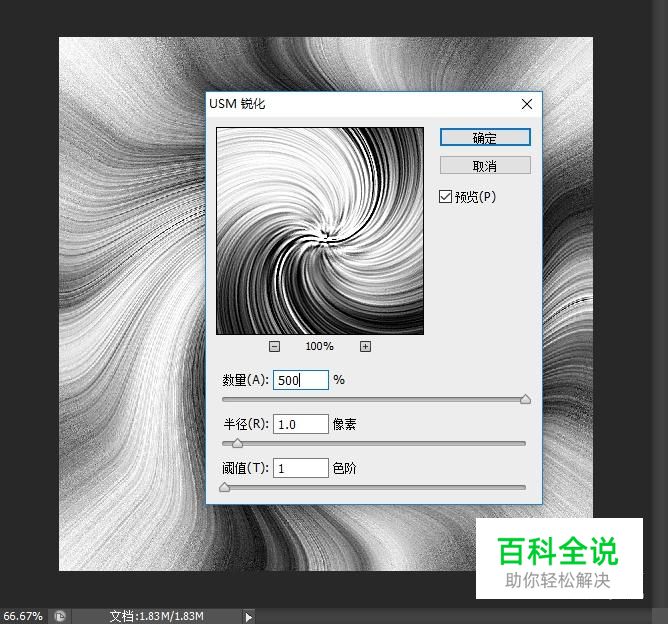Click the 确定 button to apply sharpening

[x=485, y=138]
